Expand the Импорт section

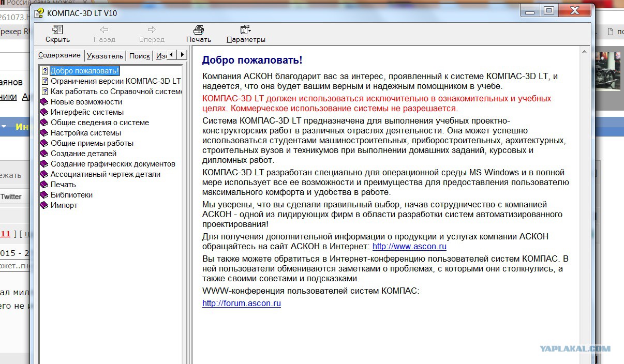(x=64, y=205)
